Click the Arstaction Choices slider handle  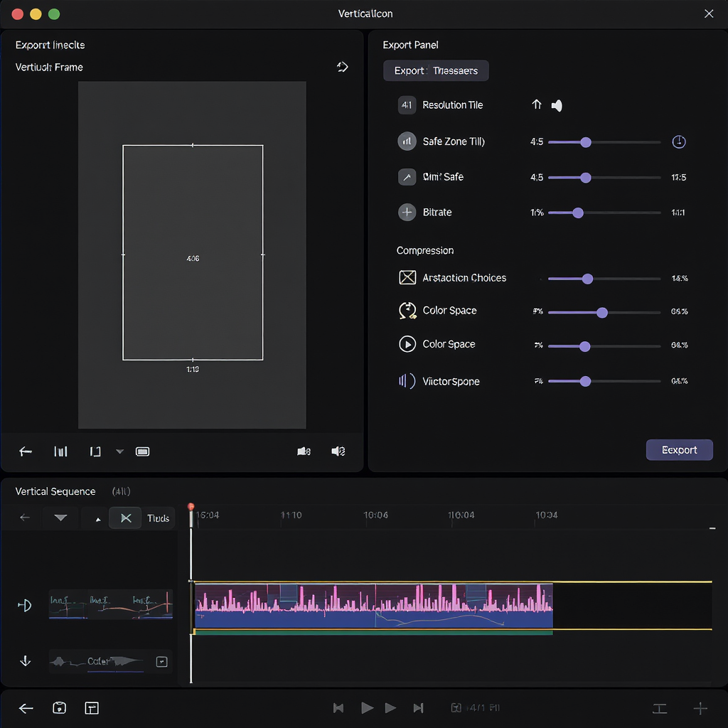tap(588, 279)
